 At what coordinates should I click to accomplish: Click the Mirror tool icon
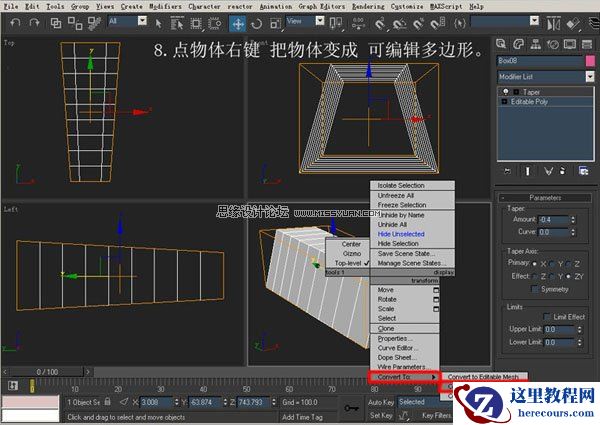(553, 24)
